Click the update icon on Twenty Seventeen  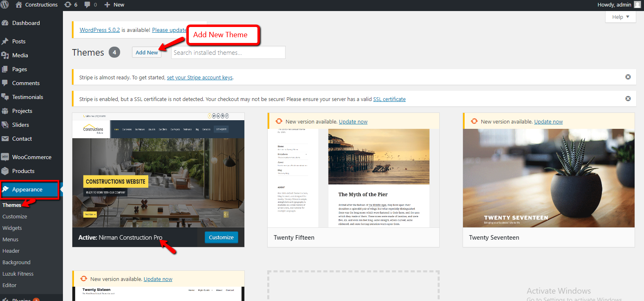474,121
